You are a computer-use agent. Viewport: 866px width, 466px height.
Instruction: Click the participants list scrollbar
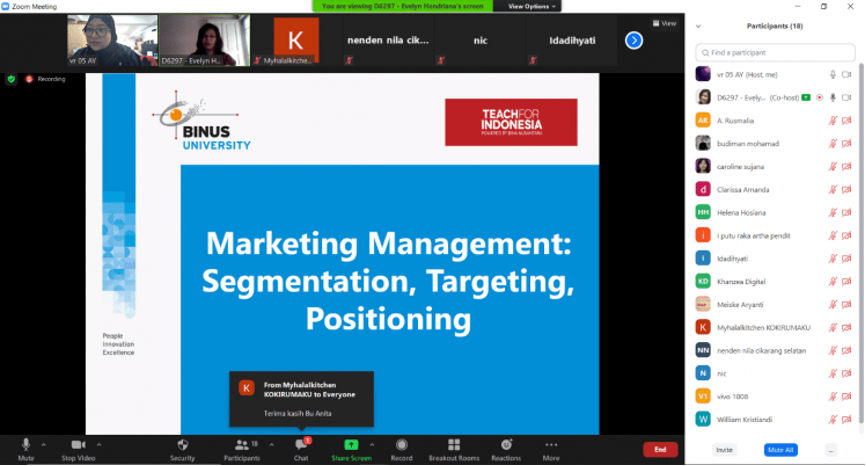pos(860,243)
